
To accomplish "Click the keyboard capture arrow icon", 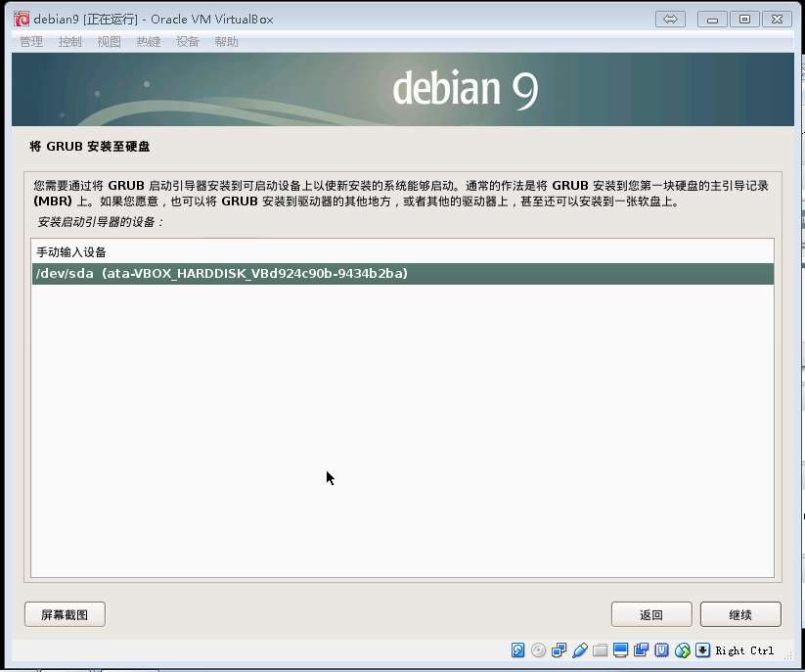I will coord(702,650).
